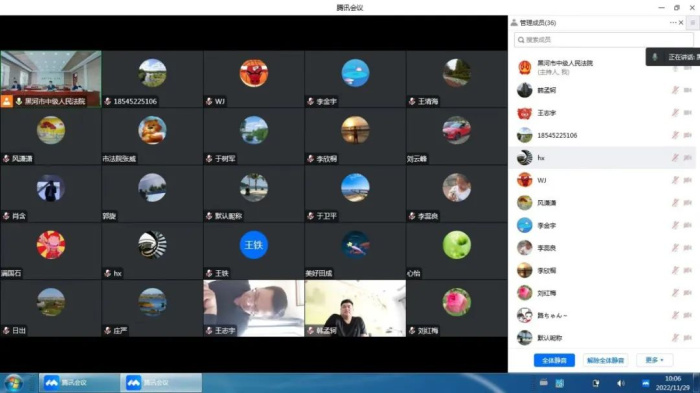Toggle microphone mute for member WJ
This screenshot has width=700, height=393.
tap(675, 180)
